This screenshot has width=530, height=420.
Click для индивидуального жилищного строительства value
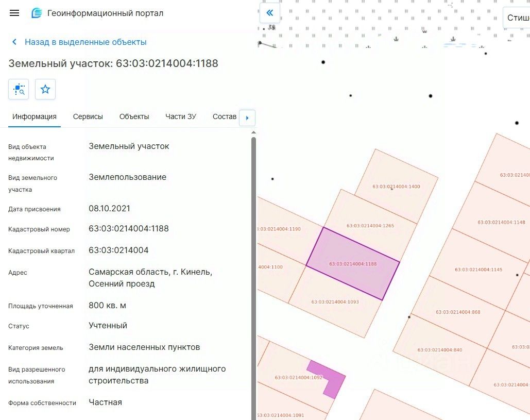[x=157, y=375]
